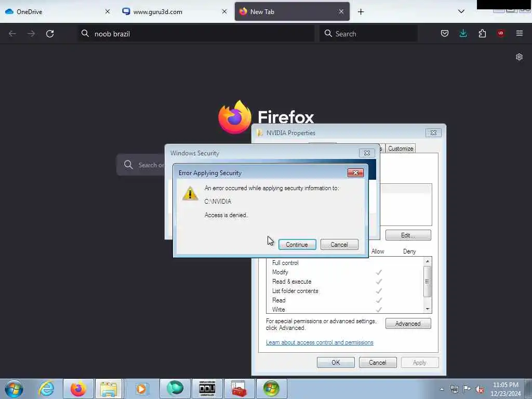
Task: Close the OneDrive tab
Action: [x=107, y=11]
